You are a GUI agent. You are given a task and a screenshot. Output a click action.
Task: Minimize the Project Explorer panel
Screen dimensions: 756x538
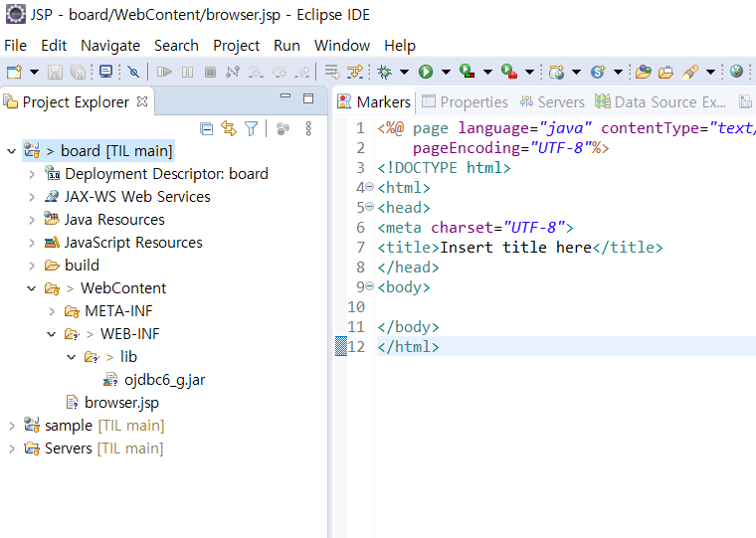[285, 95]
